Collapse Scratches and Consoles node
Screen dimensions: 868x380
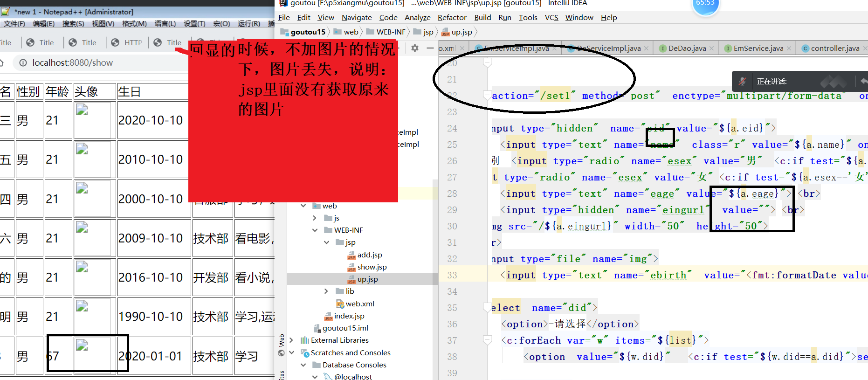click(292, 352)
